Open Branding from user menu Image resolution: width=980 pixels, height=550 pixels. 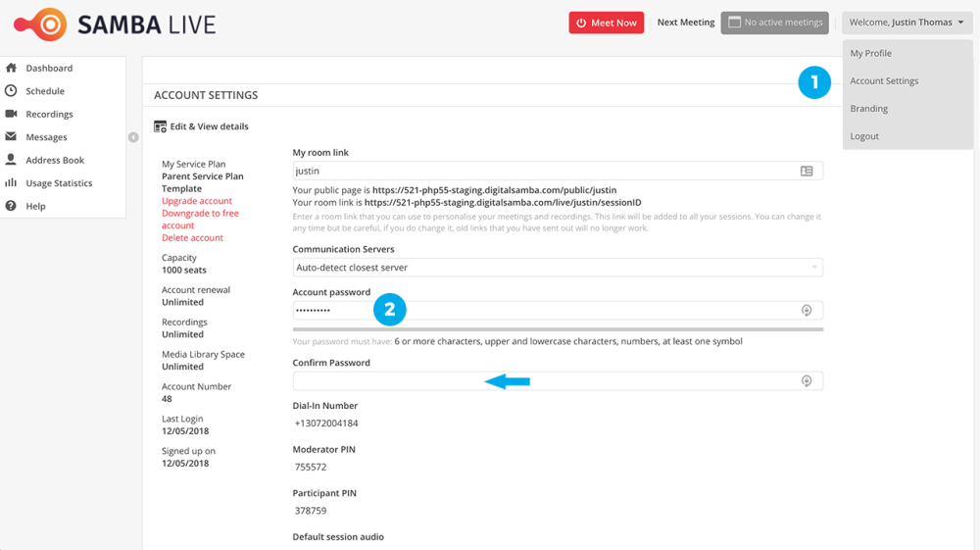(868, 108)
